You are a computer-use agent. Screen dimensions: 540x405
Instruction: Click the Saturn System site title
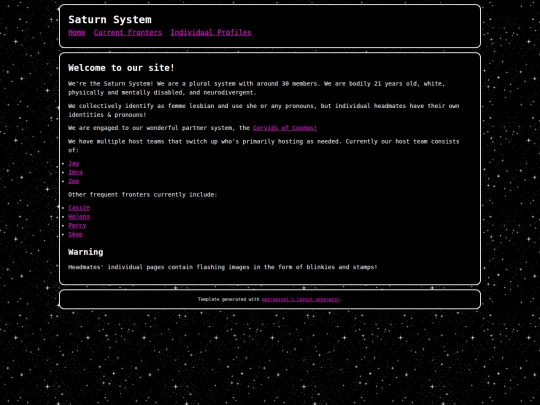point(110,20)
